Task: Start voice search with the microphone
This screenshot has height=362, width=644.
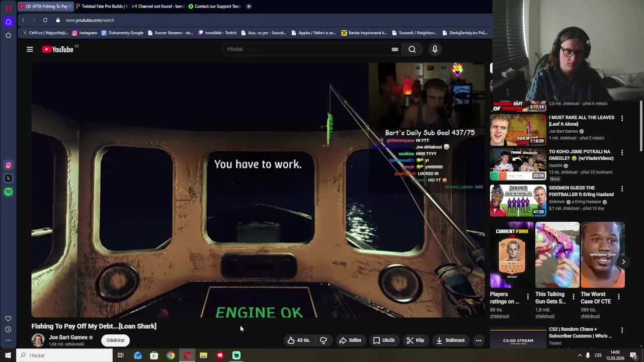Action: pyautogui.click(x=435, y=49)
